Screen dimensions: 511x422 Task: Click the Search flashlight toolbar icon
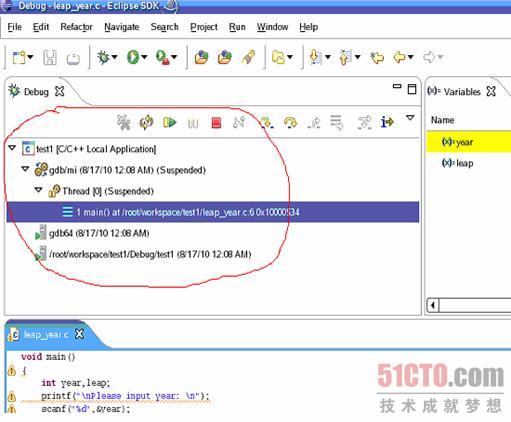248,57
